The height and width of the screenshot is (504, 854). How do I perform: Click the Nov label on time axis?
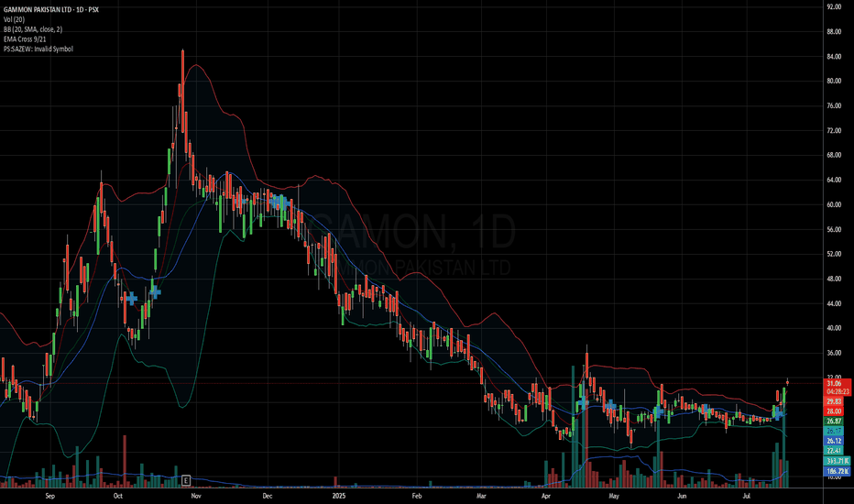tap(196, 496)
